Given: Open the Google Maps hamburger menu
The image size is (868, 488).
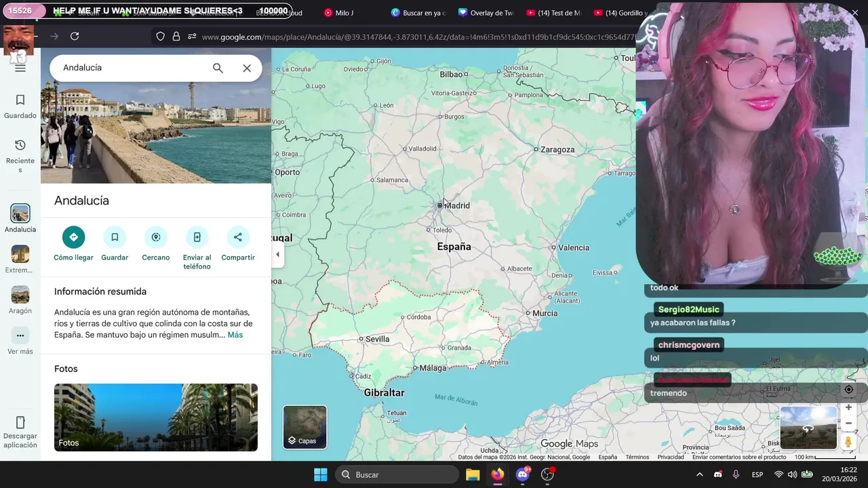Looking at the screenshot, I should [20, 68].
